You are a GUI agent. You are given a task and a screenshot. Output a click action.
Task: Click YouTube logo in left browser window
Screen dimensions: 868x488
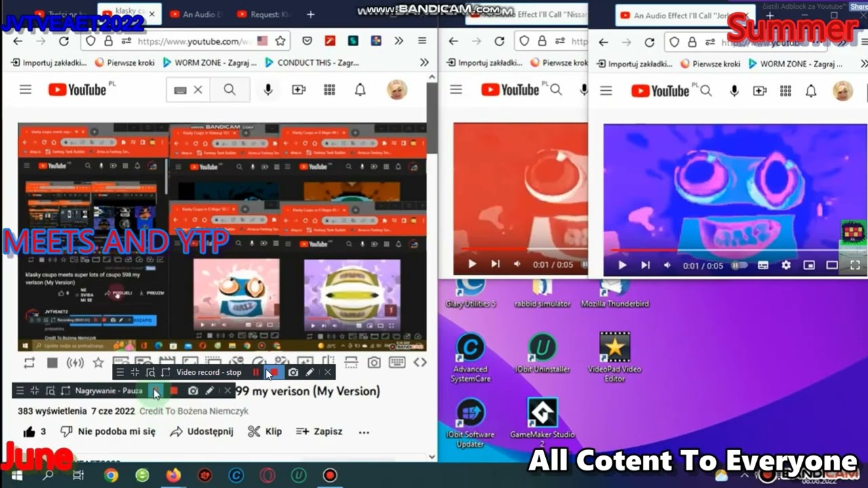point(77,89)
